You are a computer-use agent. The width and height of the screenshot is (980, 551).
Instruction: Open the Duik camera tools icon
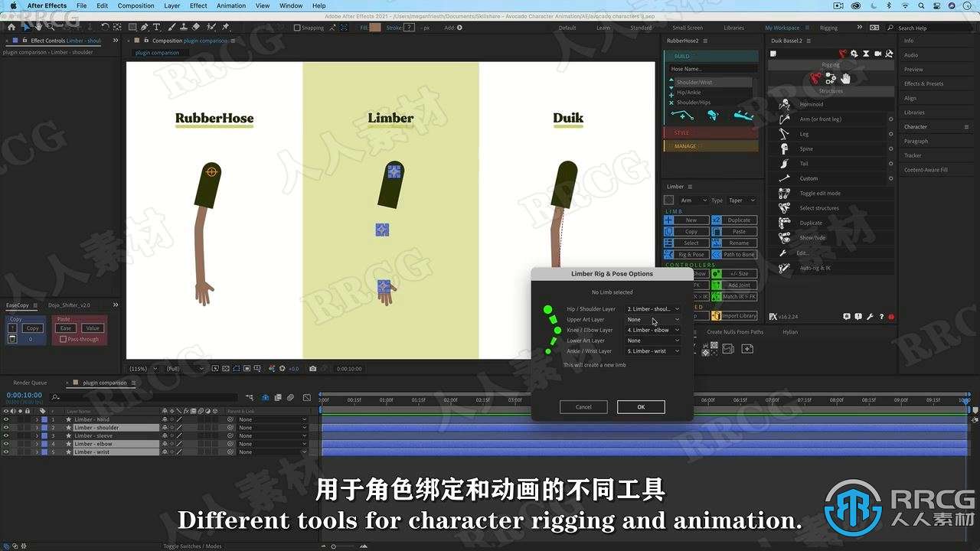tap(878, 54)
